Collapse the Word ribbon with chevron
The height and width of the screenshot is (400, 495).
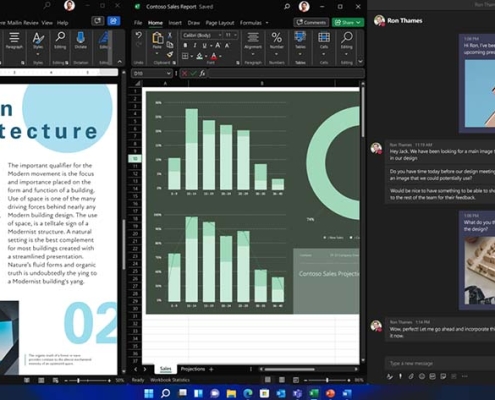[x=119, y=62]
